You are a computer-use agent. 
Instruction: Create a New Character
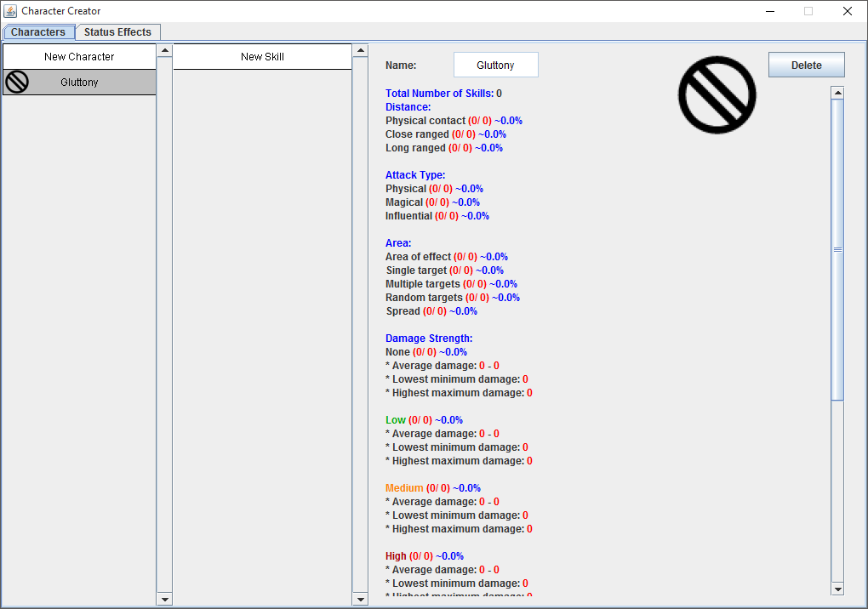(x=79, y=56)
